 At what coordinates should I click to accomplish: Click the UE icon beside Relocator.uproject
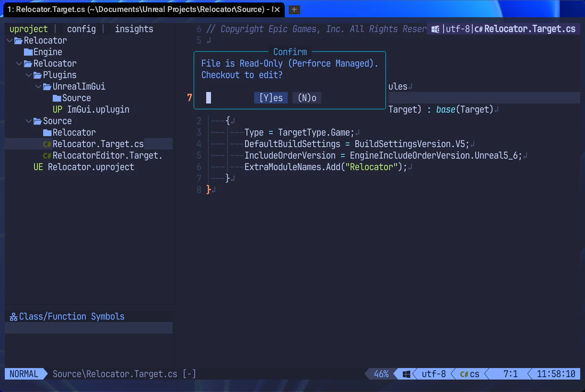pyautogui.click(x=38, y=167)
